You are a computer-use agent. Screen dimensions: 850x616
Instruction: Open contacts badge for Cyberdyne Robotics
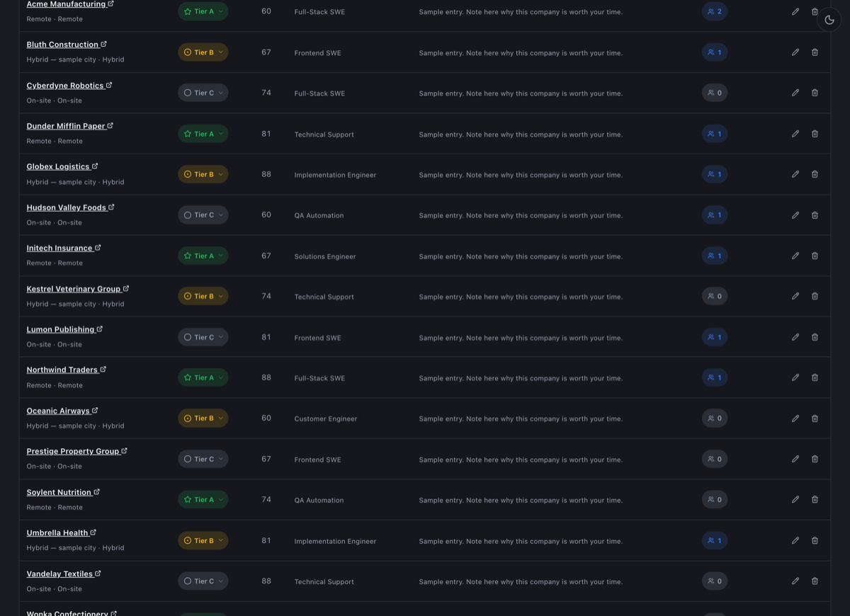click(715, 93)
